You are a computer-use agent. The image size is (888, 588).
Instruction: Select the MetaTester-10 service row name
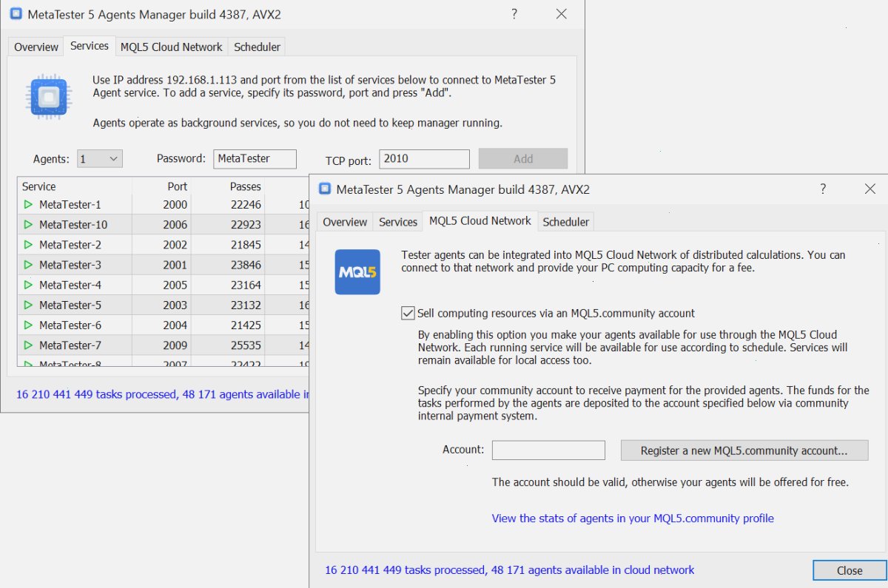[x=73, y=224]
